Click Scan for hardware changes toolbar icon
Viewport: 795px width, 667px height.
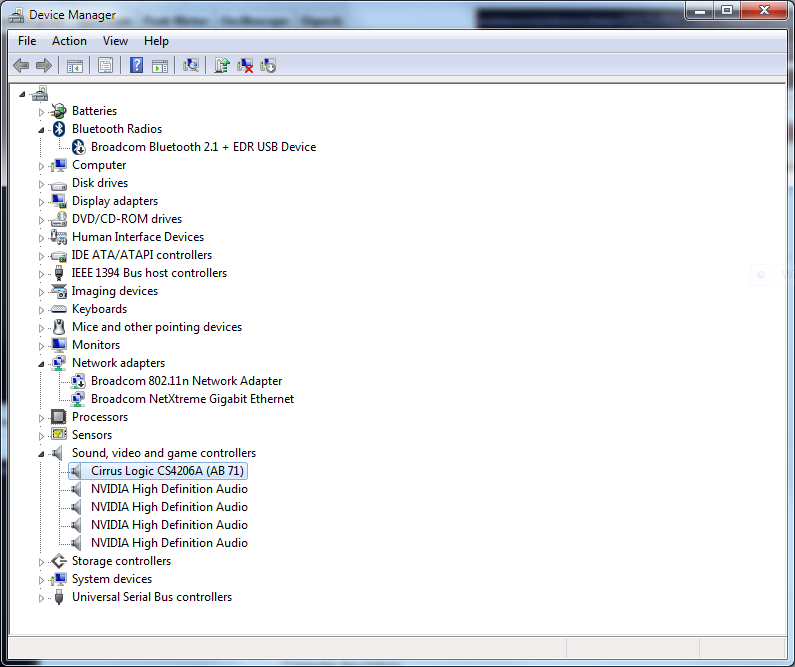[191, 65]
